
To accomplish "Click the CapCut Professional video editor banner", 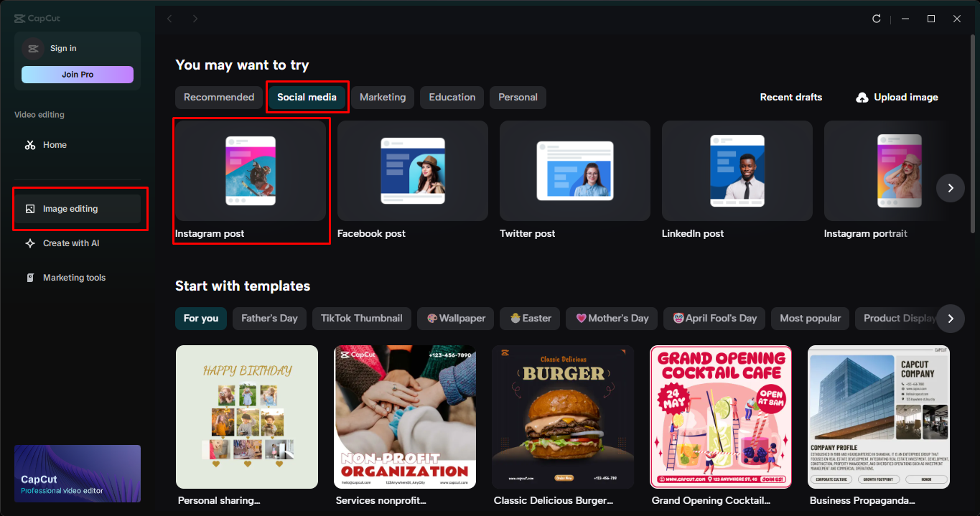I will point(77,473).
